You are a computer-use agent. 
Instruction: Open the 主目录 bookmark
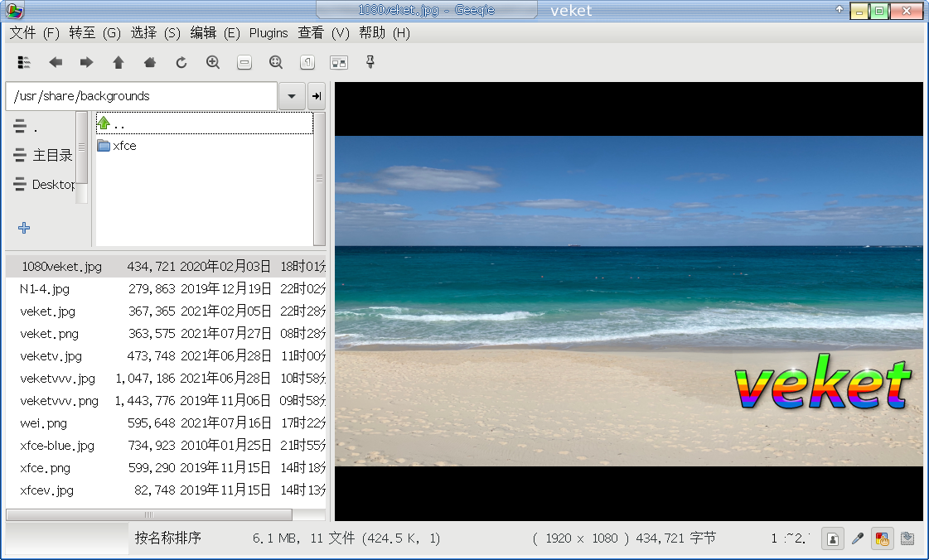coord(41,155)
